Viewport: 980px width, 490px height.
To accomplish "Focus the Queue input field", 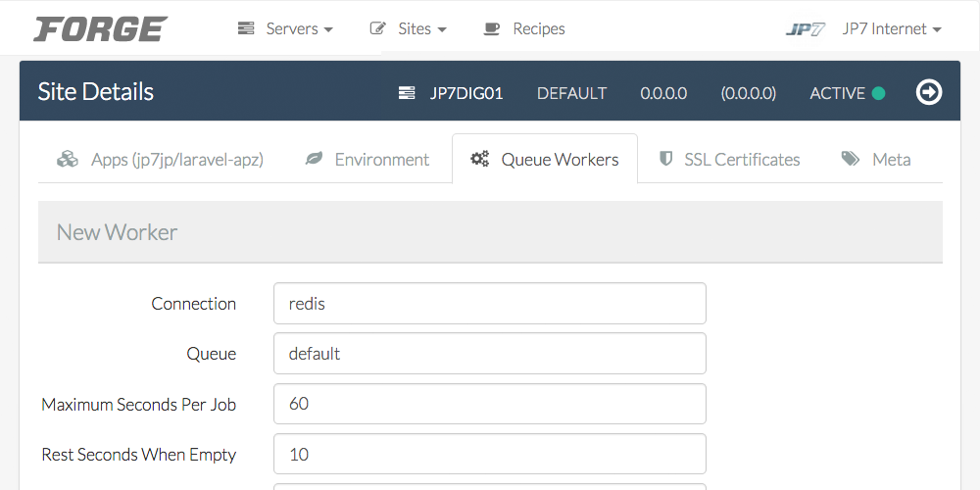I will coord(489,353).
